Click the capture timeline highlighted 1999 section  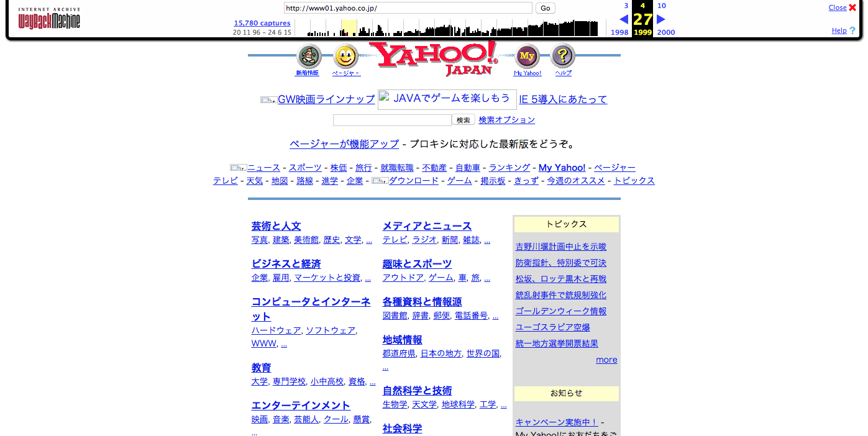(349, 28)
